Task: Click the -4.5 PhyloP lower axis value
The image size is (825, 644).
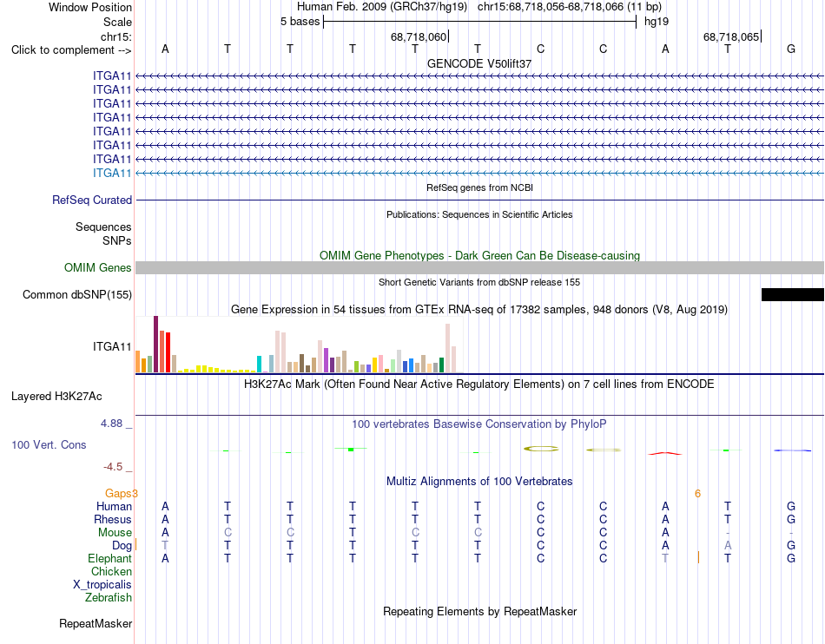Action: click(113, 467)
